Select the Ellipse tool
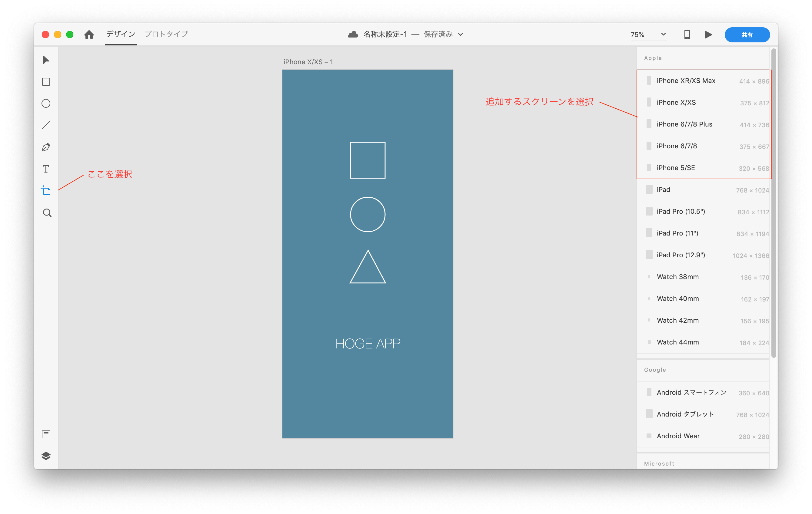 point(46,104)
